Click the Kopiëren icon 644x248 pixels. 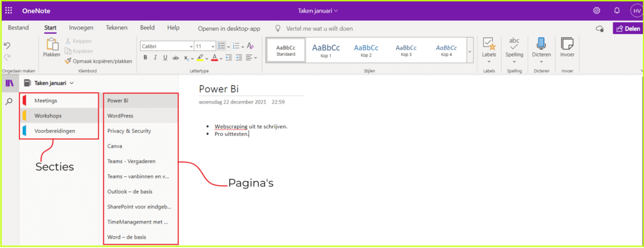(x=69, y=51)
